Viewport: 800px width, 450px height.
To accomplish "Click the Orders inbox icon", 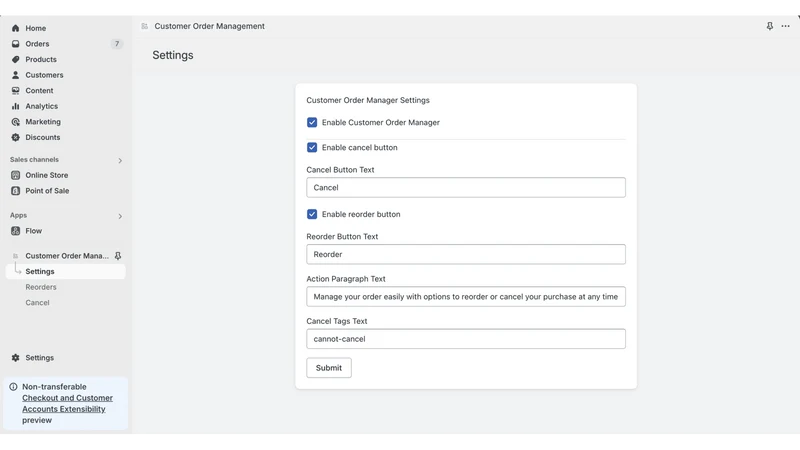I will 15,44.
